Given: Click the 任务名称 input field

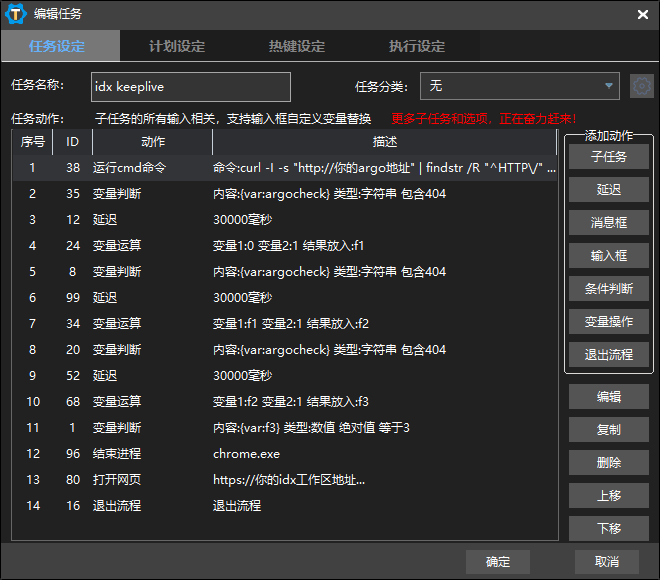Looking at the screenshot, I should [190, 87].
